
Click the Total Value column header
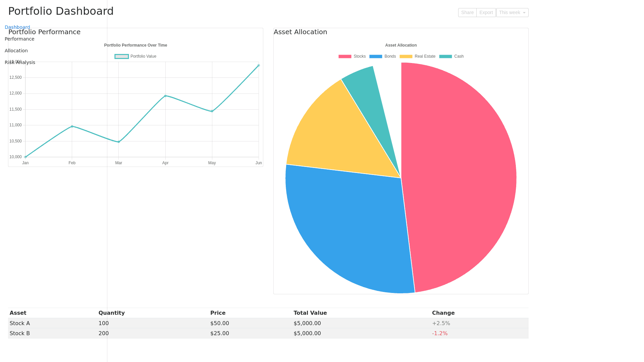(310, 313)
